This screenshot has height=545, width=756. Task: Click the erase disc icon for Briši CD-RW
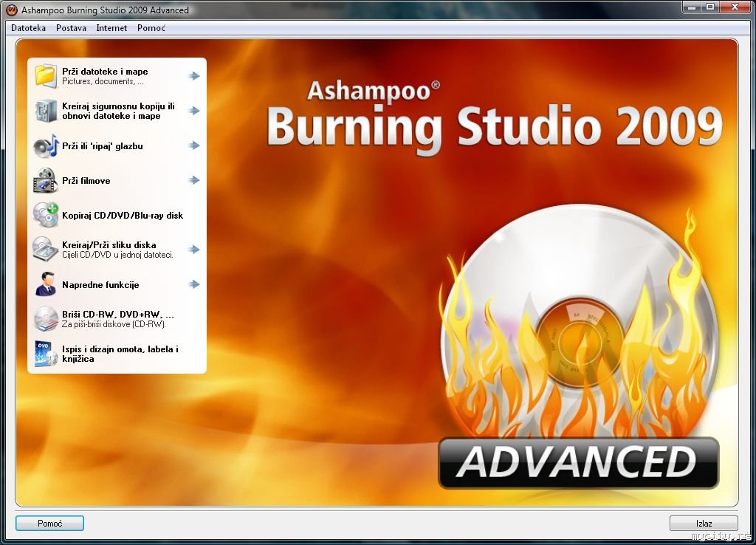click(46, 319)
